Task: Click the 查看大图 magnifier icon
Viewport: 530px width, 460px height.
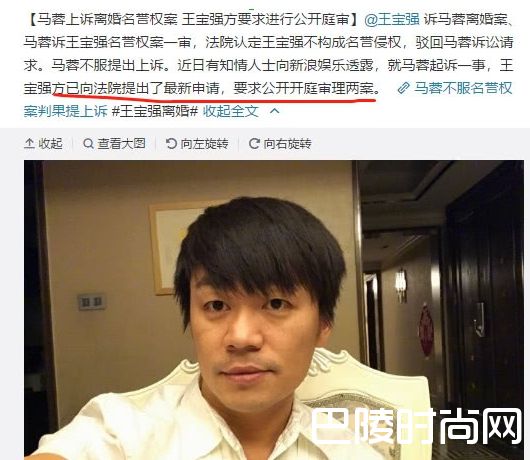Action: (88, 144)
